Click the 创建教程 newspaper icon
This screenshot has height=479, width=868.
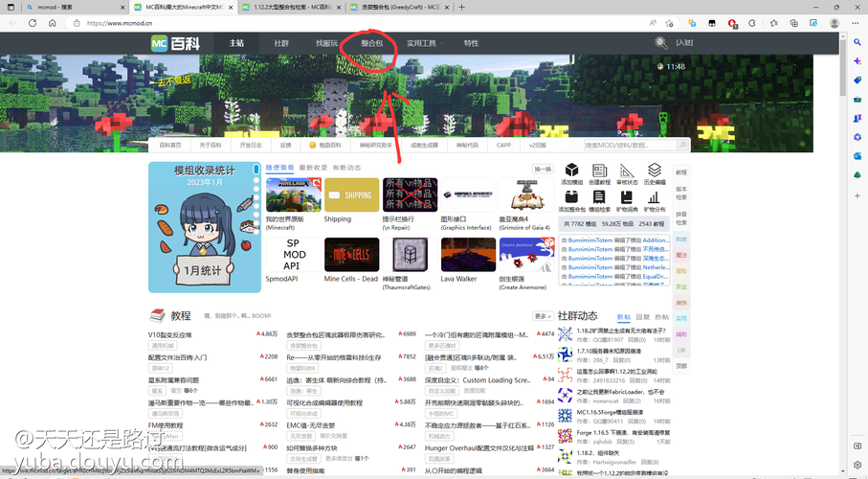coord(599,171)
